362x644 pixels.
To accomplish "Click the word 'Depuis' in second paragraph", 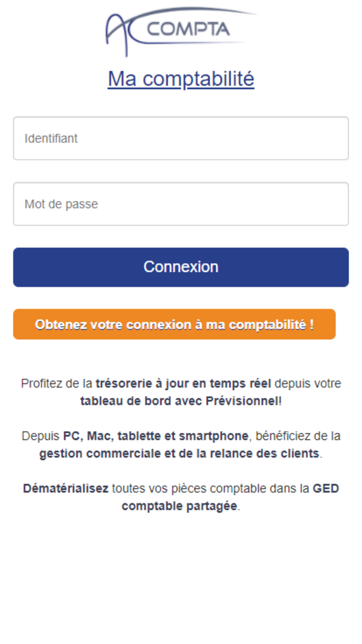I will (x=41, y=436).
